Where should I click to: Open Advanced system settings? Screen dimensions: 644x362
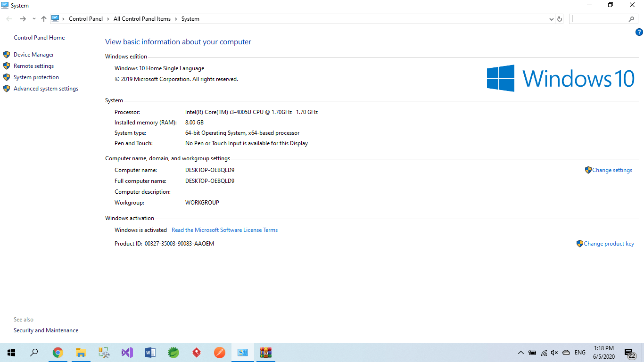point(46,89)
